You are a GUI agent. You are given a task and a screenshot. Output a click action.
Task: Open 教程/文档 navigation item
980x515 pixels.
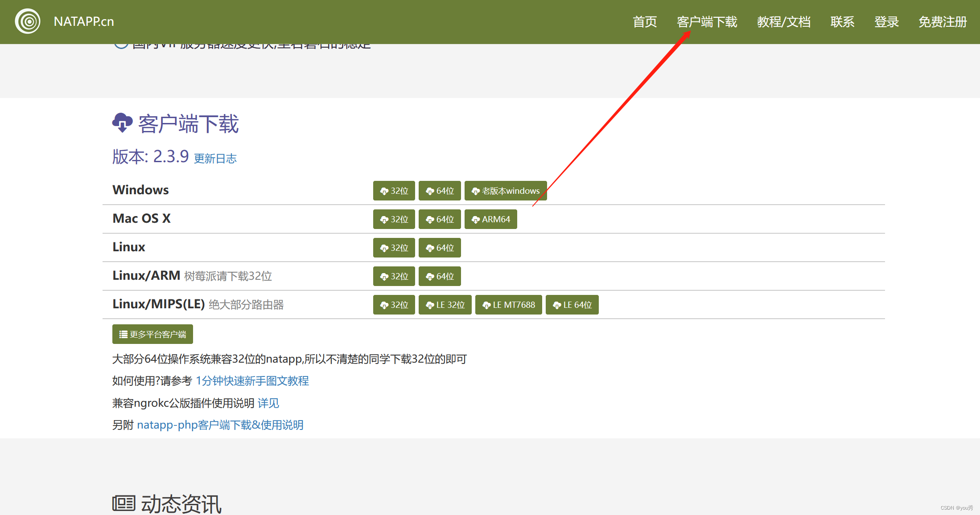click(x=783, y=22)
